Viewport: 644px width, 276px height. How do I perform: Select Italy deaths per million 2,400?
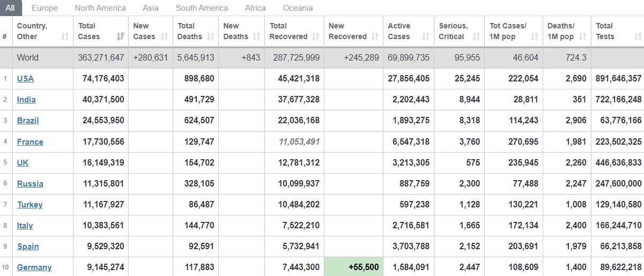[x=576, y=225]
